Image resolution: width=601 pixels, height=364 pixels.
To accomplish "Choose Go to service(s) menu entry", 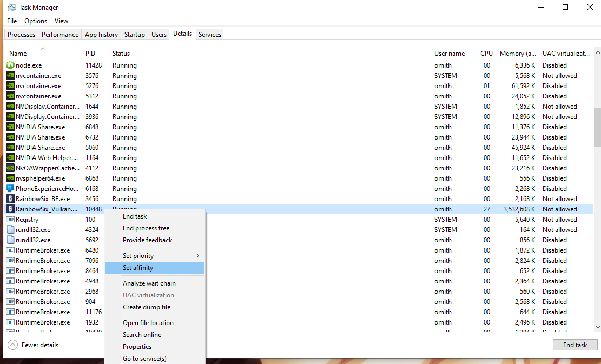I will (x=155, y=358).
